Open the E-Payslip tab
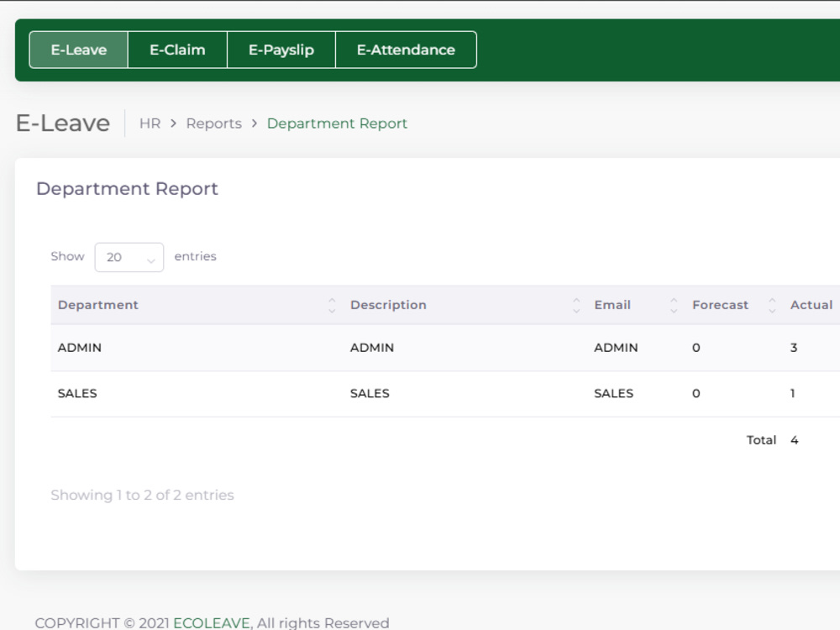Image resolution: width=840 pixels, height=630 pixels. coord(281,50)
